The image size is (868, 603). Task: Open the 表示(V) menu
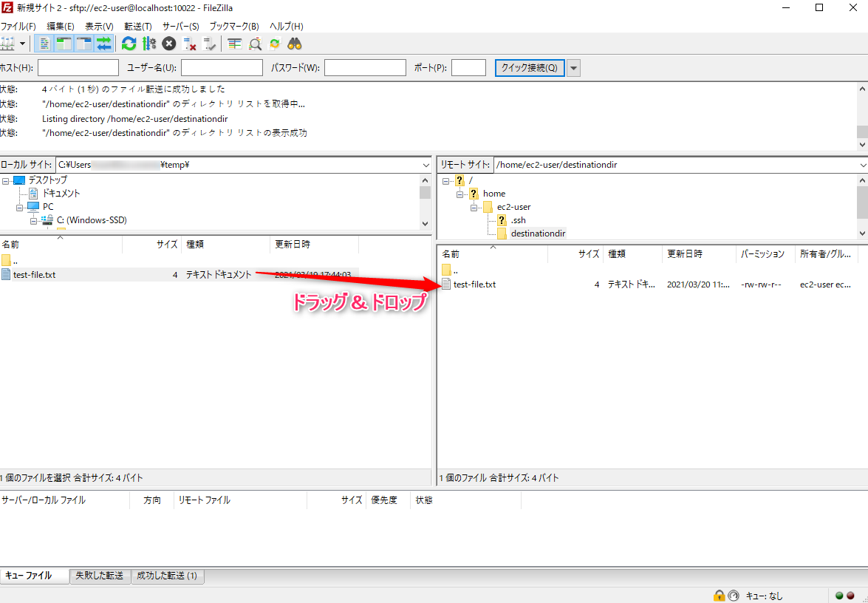[99, 26]
